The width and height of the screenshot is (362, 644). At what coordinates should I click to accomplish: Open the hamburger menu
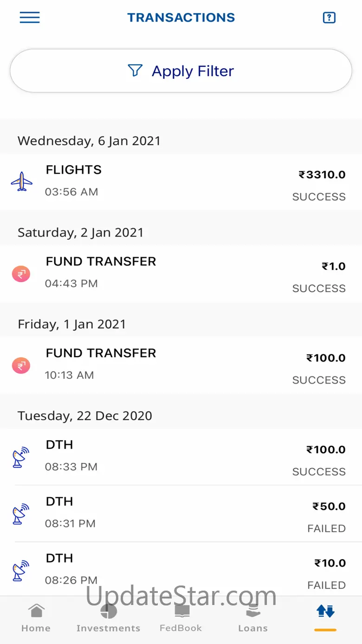30,18
